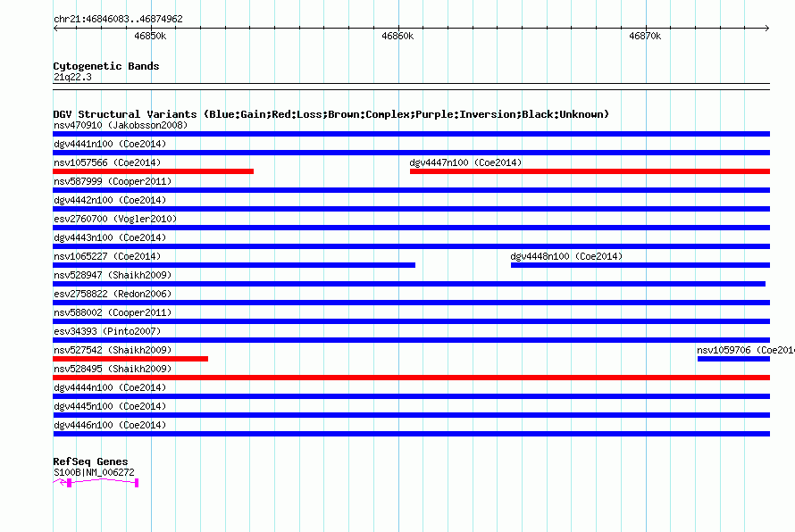Click the dgv4442n100 (Coe2014) label
The width and height of the screenshot is (795, 532).
[110, 200]
